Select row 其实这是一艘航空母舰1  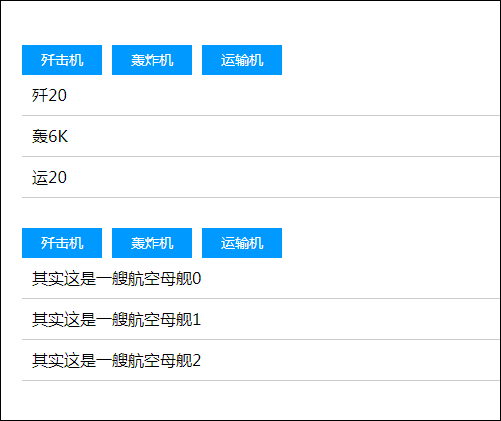coord(261,319)
